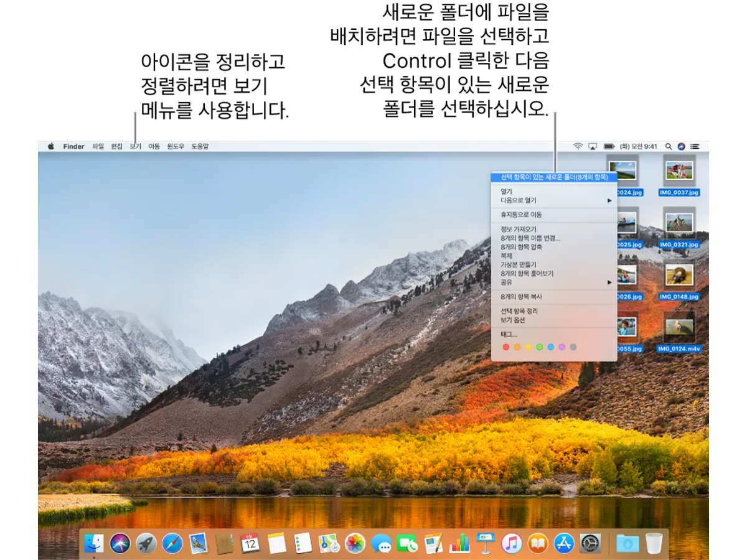This screenshot has width=747, height=560.
Task: Open the Trash in the Dock
Action: click(654, 543)
